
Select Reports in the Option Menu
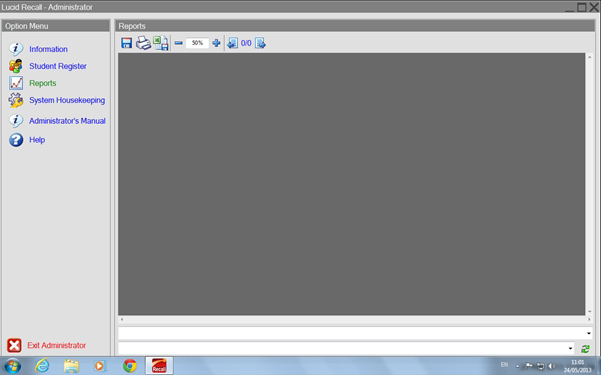[x=43, y=83]
